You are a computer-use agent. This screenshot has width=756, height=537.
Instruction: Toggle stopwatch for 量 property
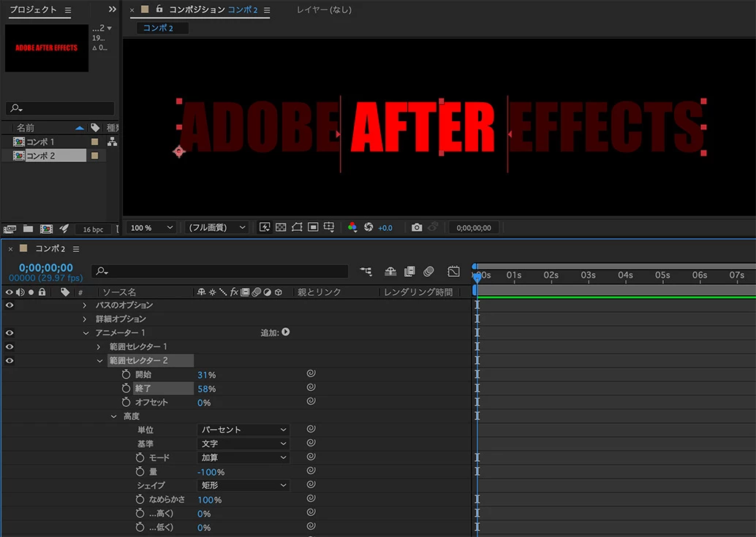click(140, 471)
